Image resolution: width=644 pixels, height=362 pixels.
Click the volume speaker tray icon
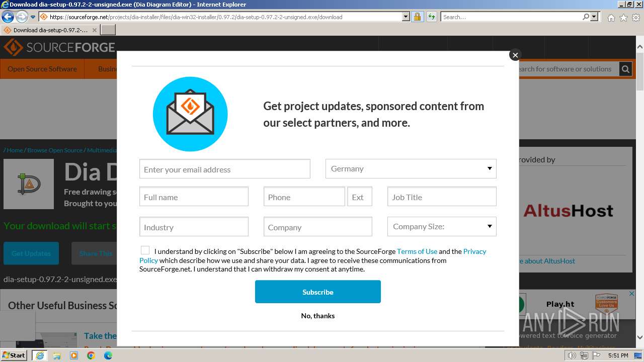pyautogui.click(x=572, y=355)
